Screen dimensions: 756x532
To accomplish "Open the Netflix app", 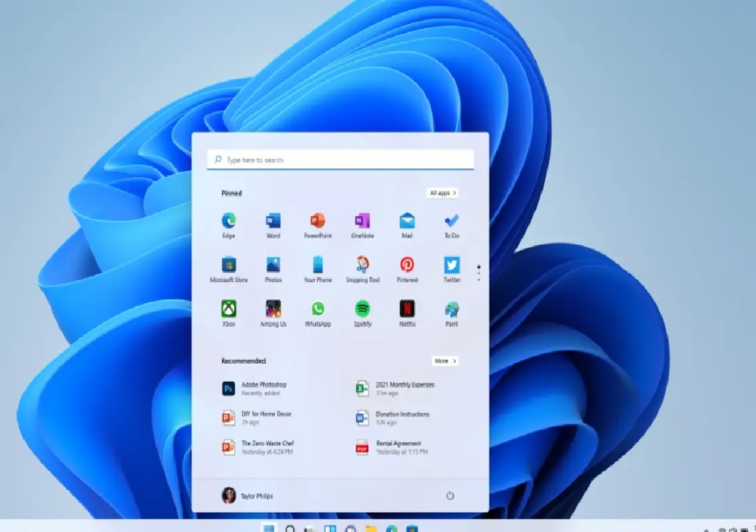I will click(x=407, y=313).
